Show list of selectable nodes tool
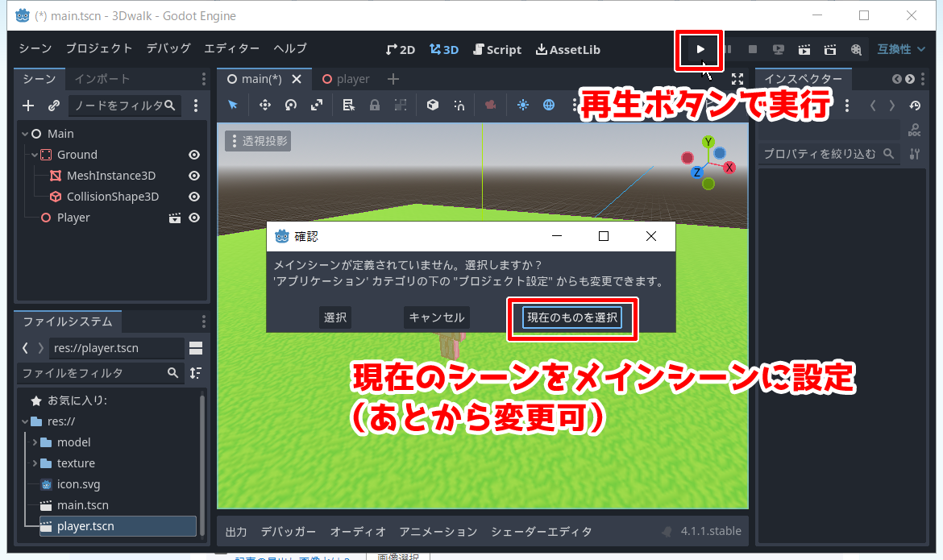This screenshot has width=943, height=560. 348,106
